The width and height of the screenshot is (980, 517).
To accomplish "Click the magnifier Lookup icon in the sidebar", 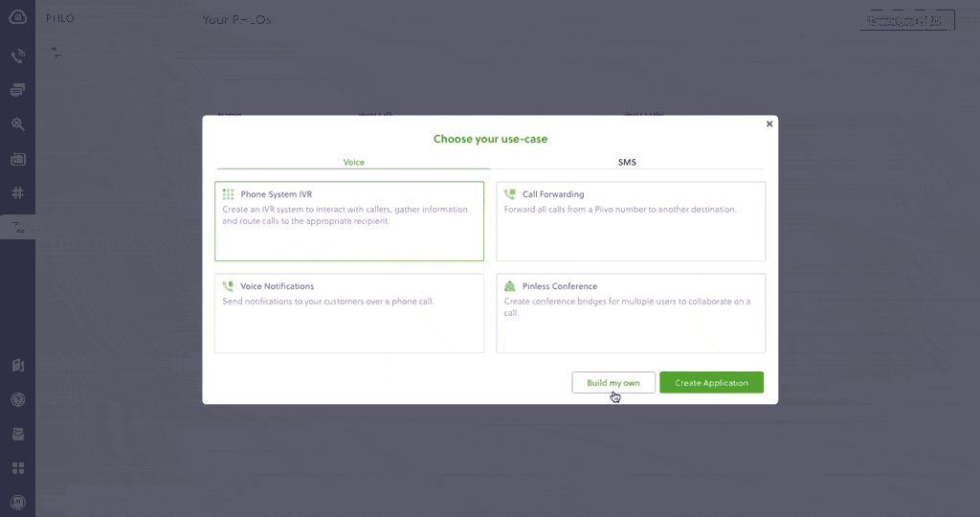I will (17, 124).
